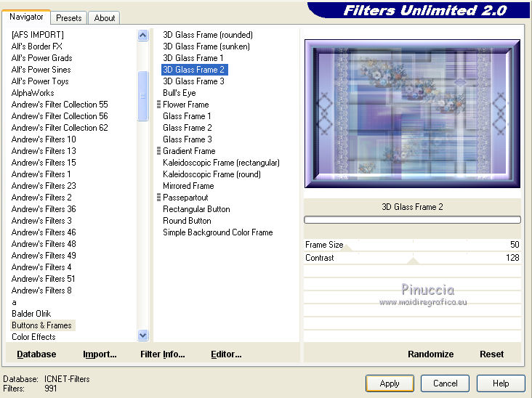Open Help
532x398 pixels.
point(501,383)
